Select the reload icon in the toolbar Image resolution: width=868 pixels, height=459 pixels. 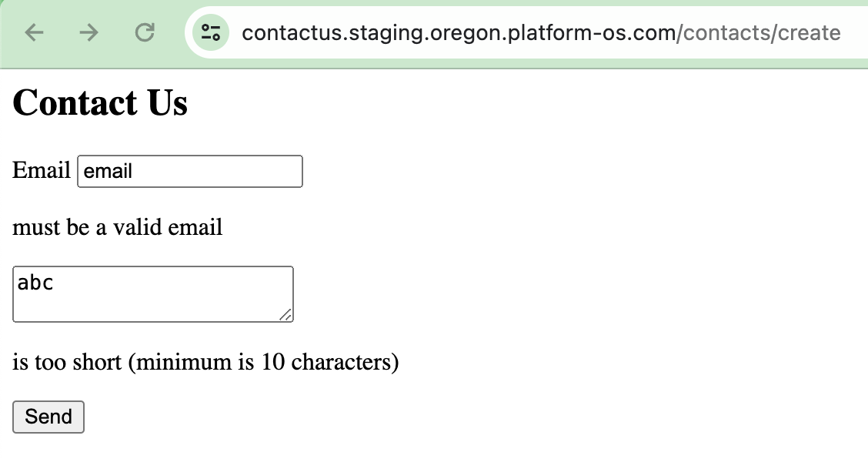(x=144, y=32)
